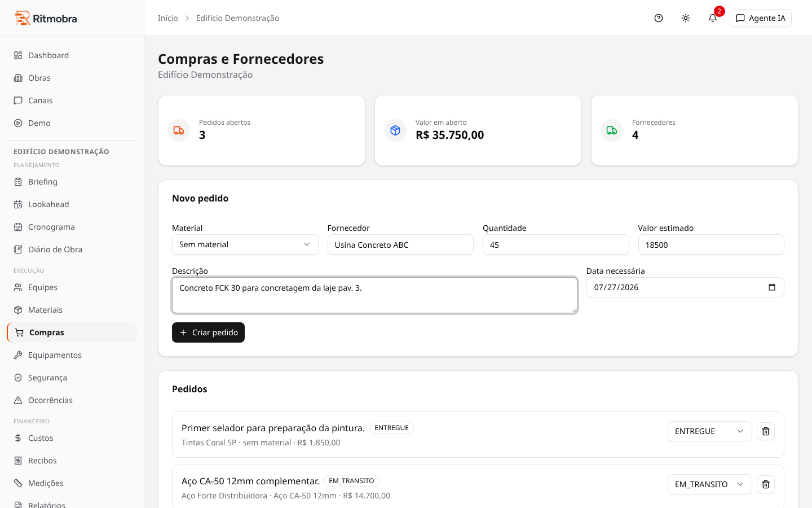This screenshot has height=508, width=812.
Task: Click the EM_TRANSITO status badge
Action: [351, 481]
